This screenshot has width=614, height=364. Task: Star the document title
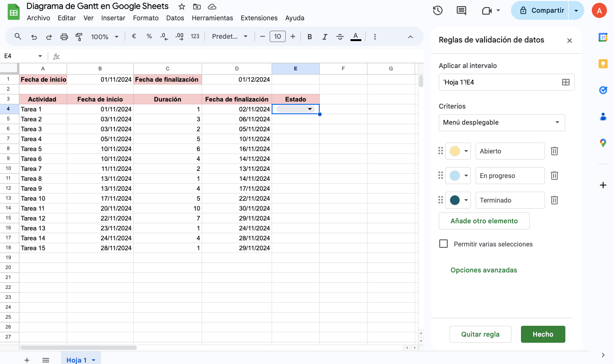coord(182,7)
